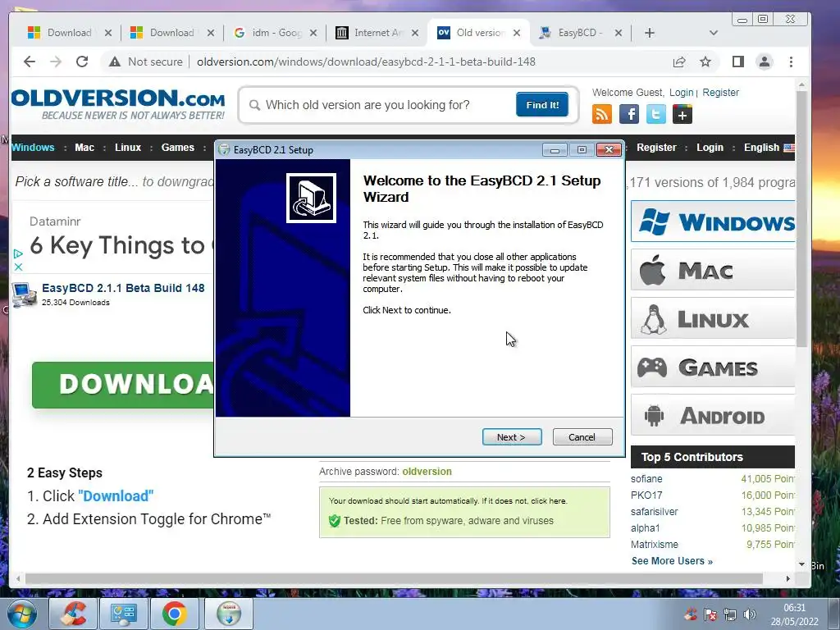The image size is (840, 630).
Task: Open the Chrome profile avatar
Action: [x=765, y=62]
